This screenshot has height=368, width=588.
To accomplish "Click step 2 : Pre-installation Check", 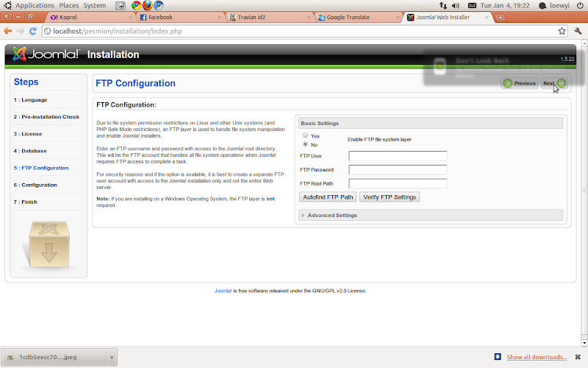I will [46, 117].
